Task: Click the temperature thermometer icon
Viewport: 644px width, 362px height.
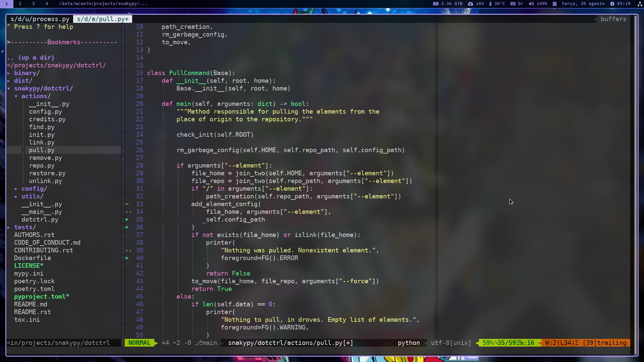Action: point(490,4)
